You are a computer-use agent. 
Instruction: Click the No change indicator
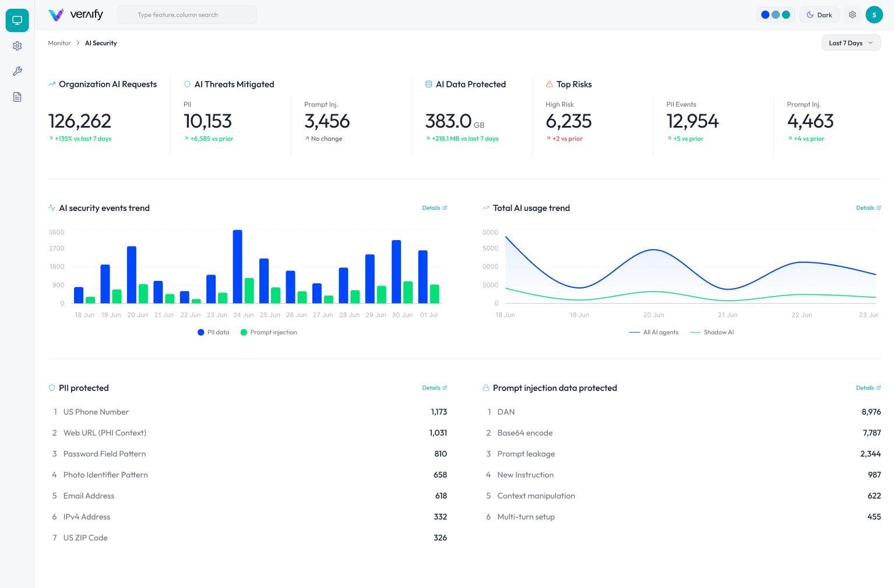click(x=323, y=139)
